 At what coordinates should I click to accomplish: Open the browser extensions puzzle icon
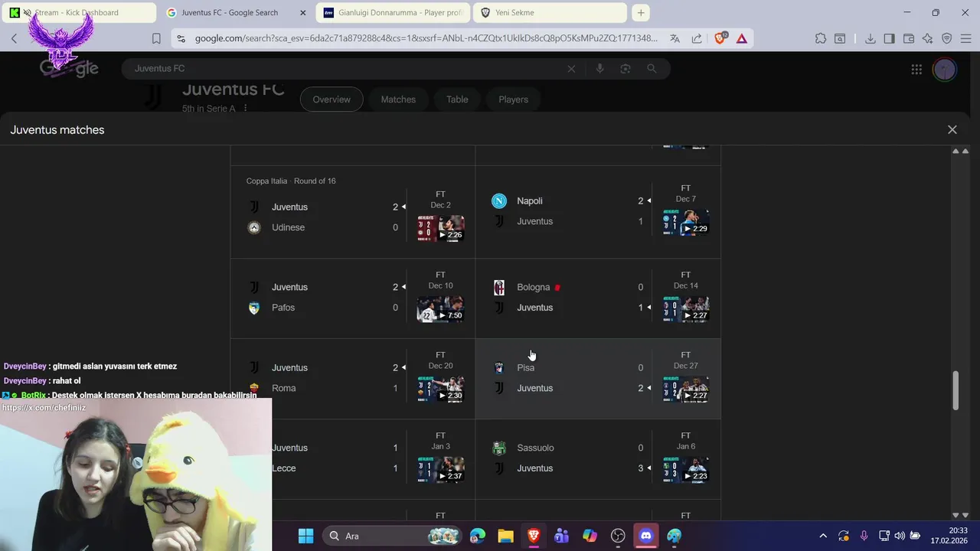[x=821, y=38]
